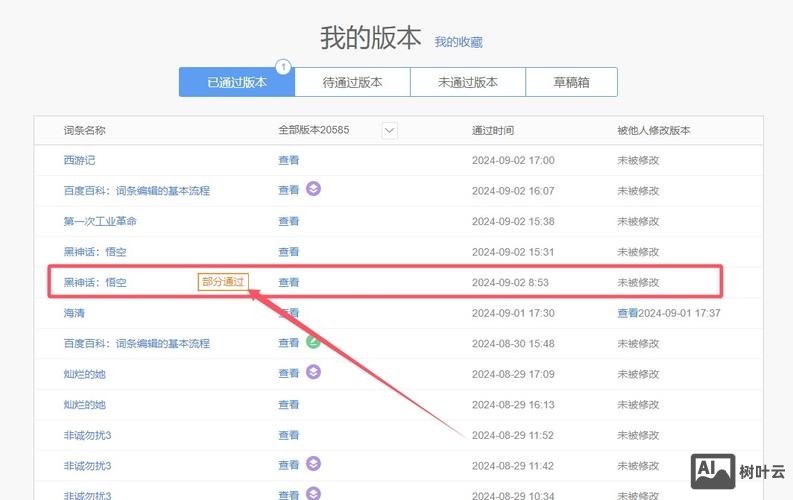793x500 pixels.
Task: Click 未被修改 in the 2024-09-02 8:53 row
Action: pyautogui.click(x=638, y=283)
